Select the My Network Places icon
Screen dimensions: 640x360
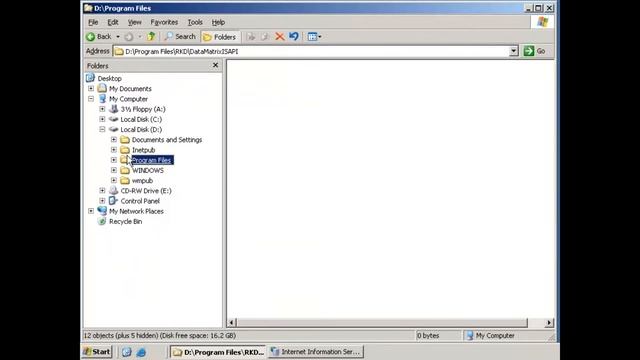pos(102,211)
